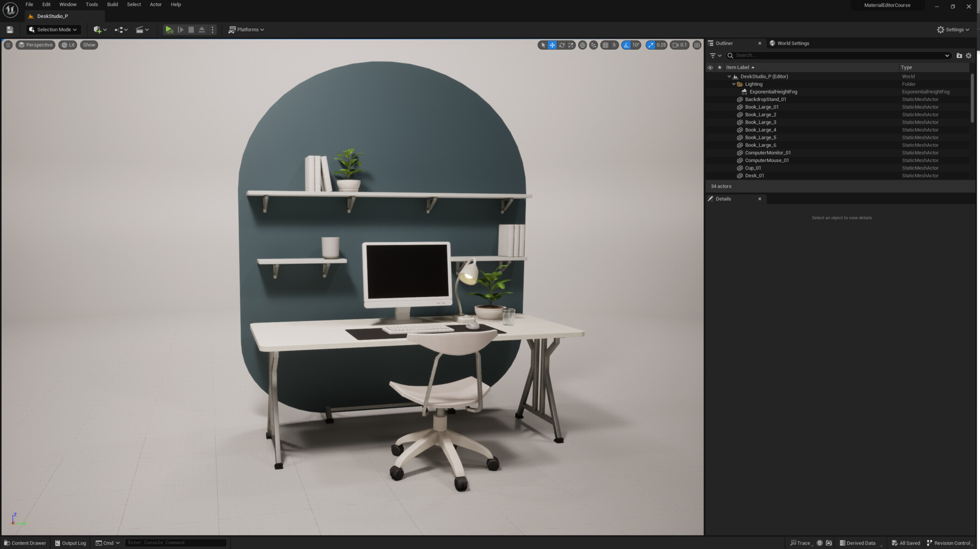
Task: Open Outliner settings gear
Action: (x=969, y=55)
